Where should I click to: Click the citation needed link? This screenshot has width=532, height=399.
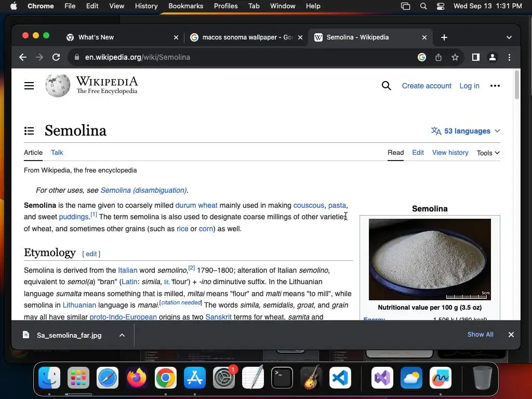point(181,303)
